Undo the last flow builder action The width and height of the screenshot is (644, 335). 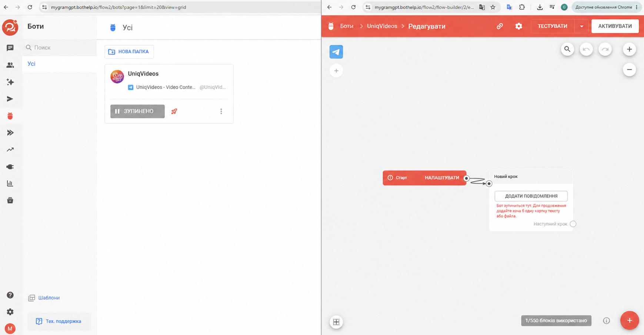pyautogui.click(x=586, y=49)
